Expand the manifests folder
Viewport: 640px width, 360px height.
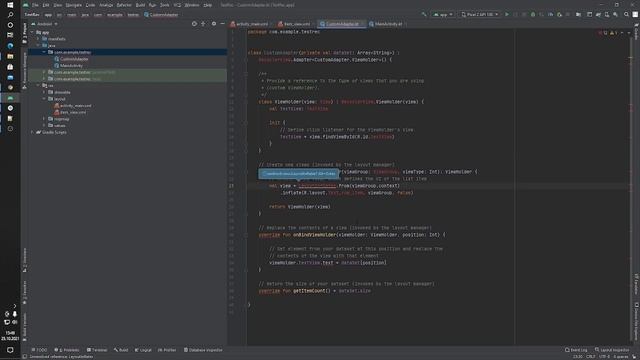point(38,39)
